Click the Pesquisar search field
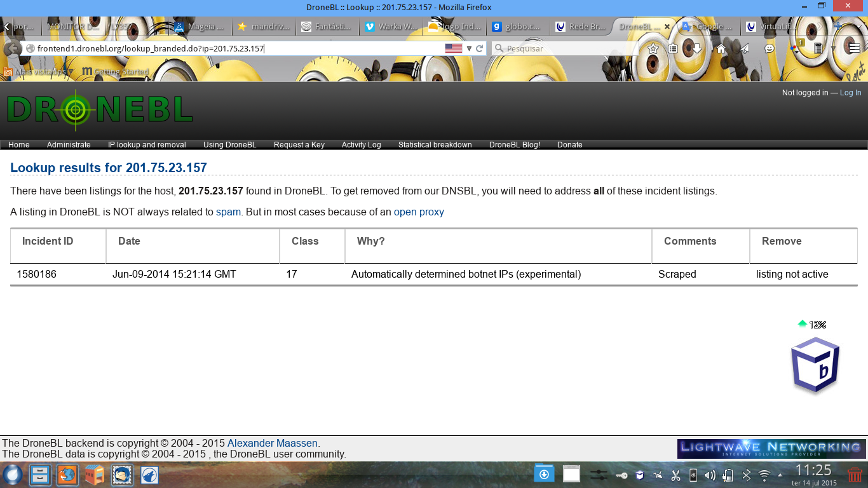 [x=566, y=48]
